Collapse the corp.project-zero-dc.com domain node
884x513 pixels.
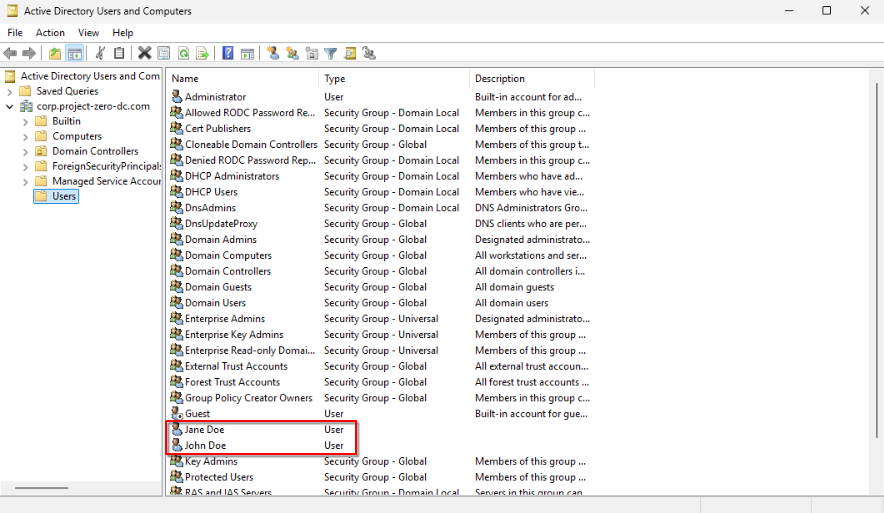(x=10, y=107)
